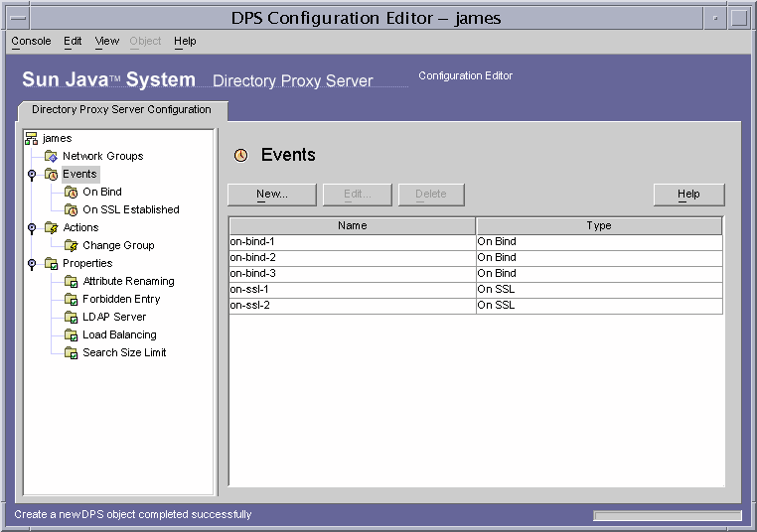
Task: Click the Actions folder icon
Action: click(52, 227)
